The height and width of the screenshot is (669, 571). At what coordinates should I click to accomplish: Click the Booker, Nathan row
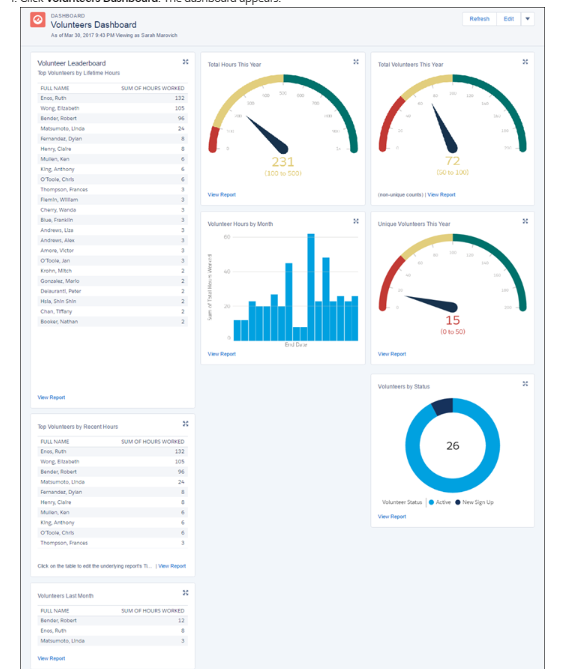click(113, 322)
